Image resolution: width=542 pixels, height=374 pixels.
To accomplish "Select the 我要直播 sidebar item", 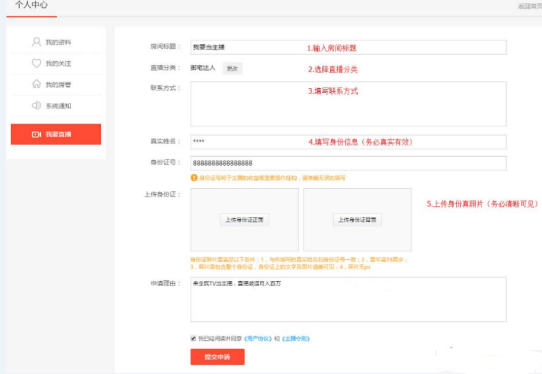I will [x=56, y=134].
